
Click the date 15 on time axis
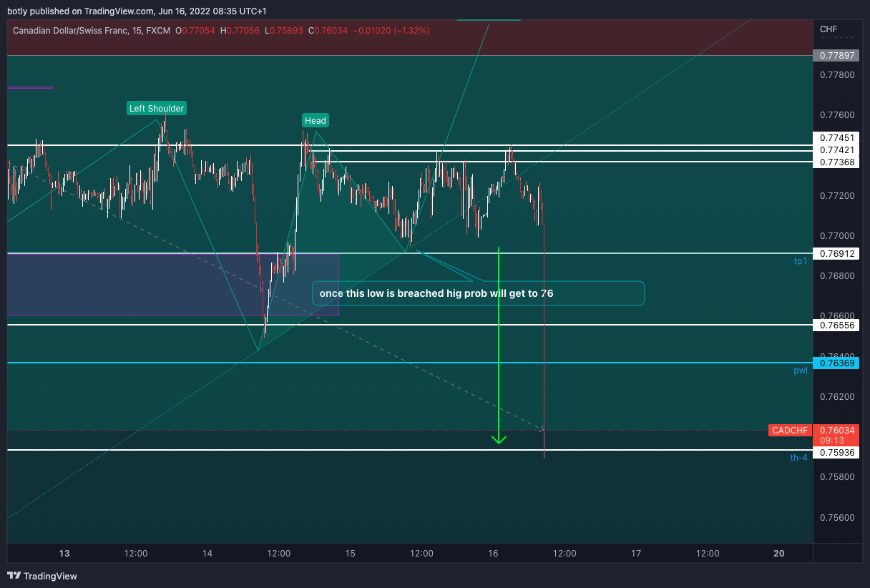pyautogui.click(x=351, y=554)
